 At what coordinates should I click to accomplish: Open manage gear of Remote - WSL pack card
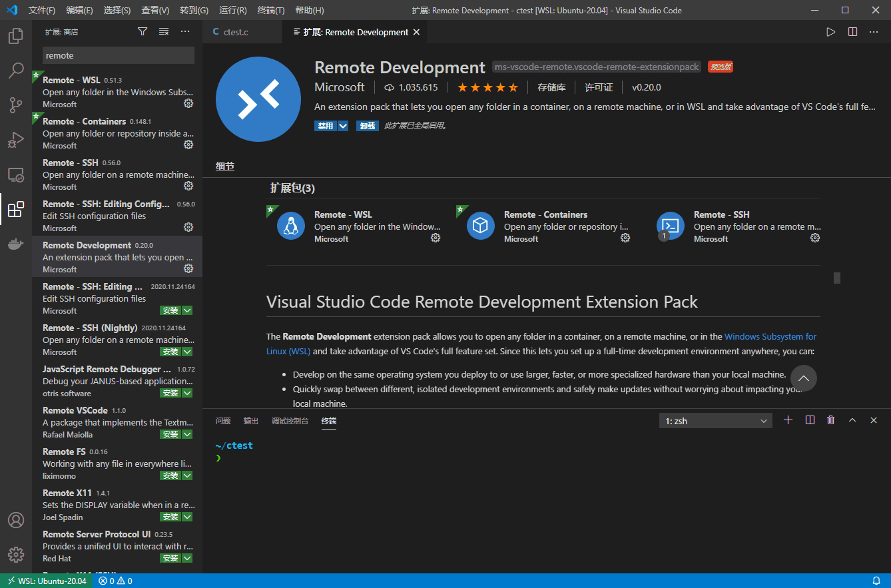click(x=436, y=238)
